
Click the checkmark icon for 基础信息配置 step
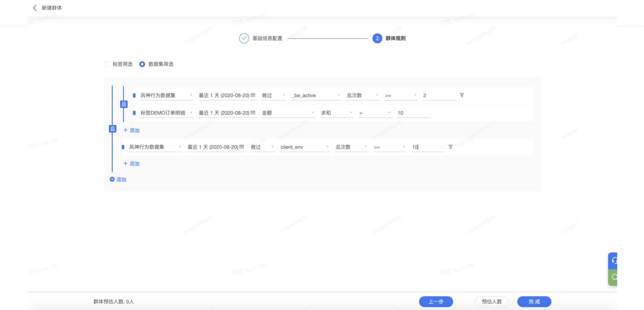244,38
